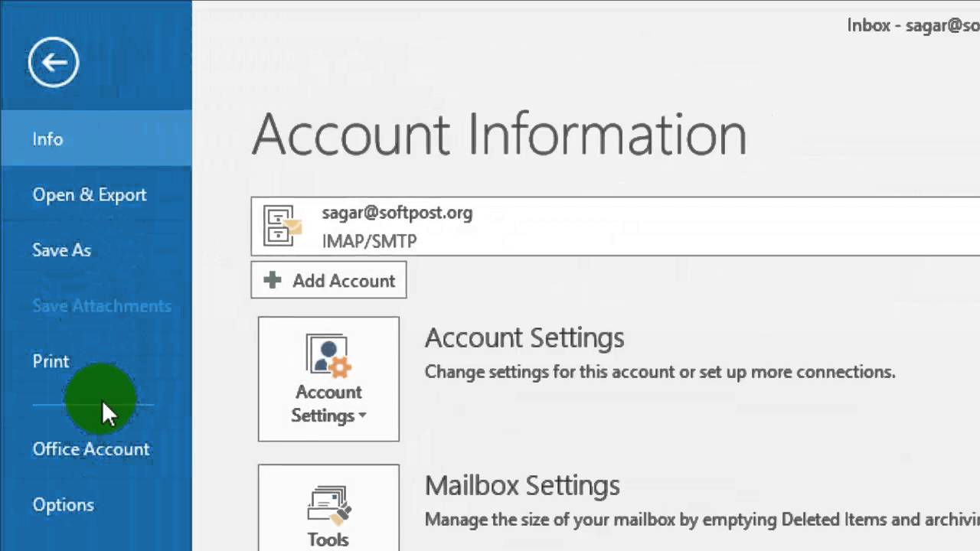
Task: Click the mailbox icon beside sagar@softpost.org
Action: pos(282,226)
